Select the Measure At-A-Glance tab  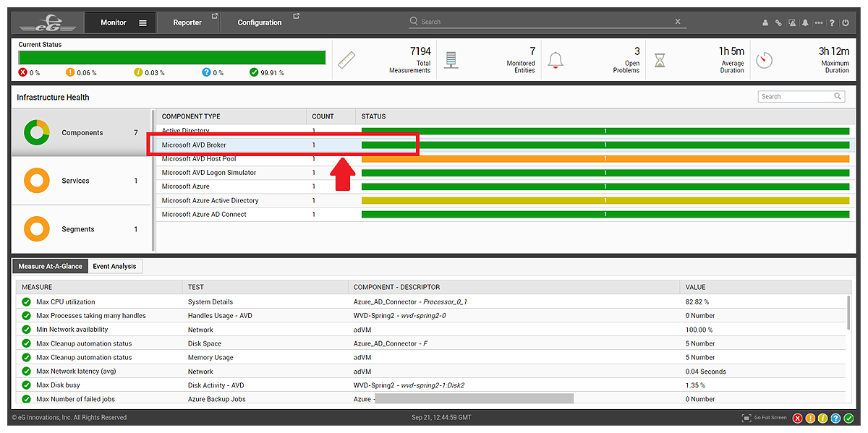pos(51,266)
